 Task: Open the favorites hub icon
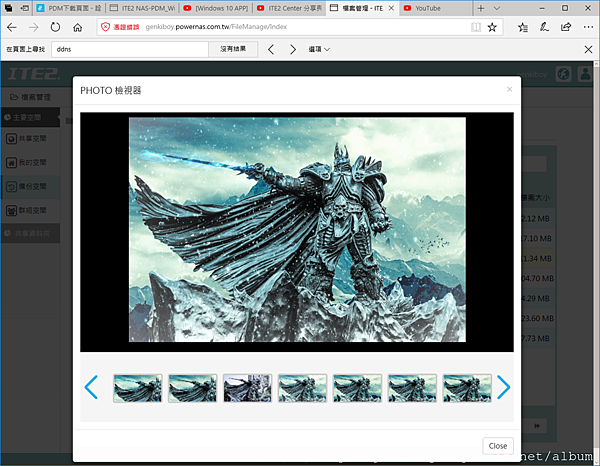(x=523, y=27)
